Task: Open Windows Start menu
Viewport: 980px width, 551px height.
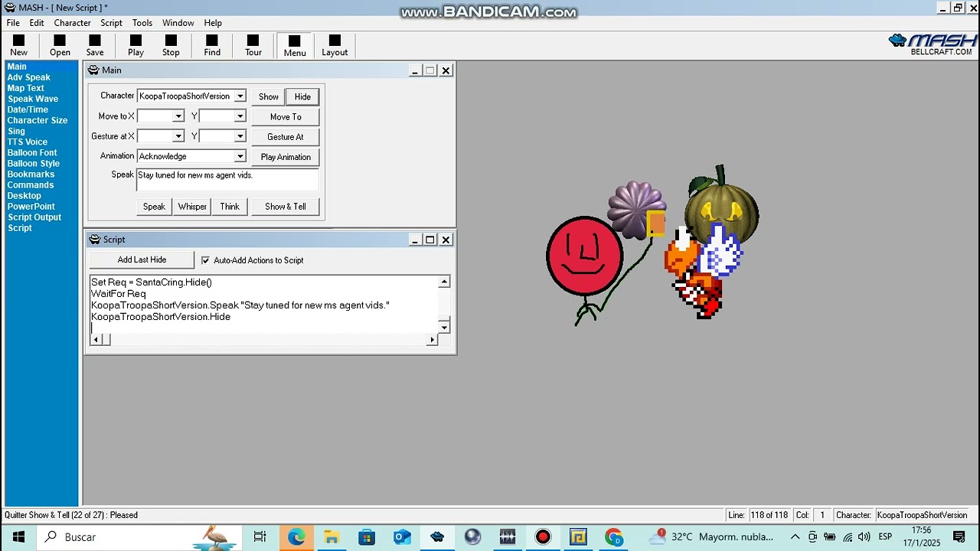Action: [18, 537]
